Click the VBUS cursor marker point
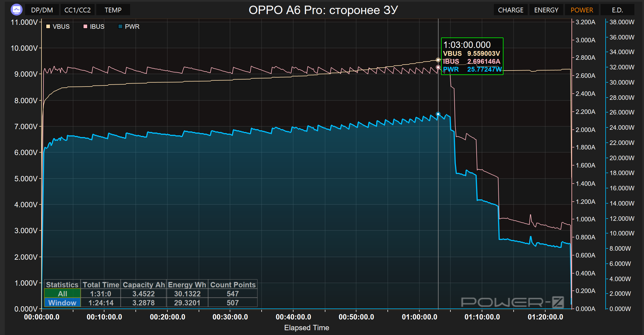This screenshot has width=644, height=335. pos(438,60)
